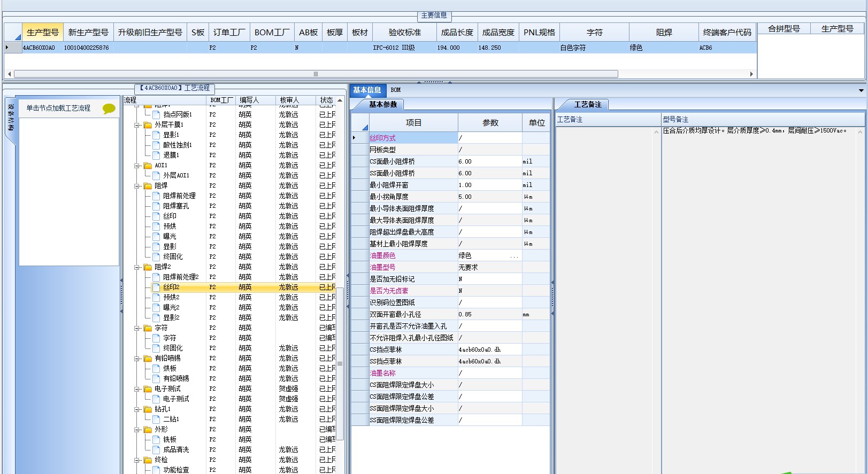Click the 是否为无卤素 parameter label
Viewport: 868px width, 474px height.
pyautogui.click(x=389, y=291)
